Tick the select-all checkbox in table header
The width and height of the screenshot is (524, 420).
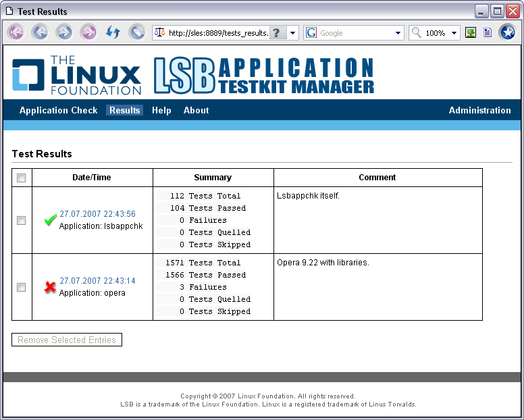(22, 178)
